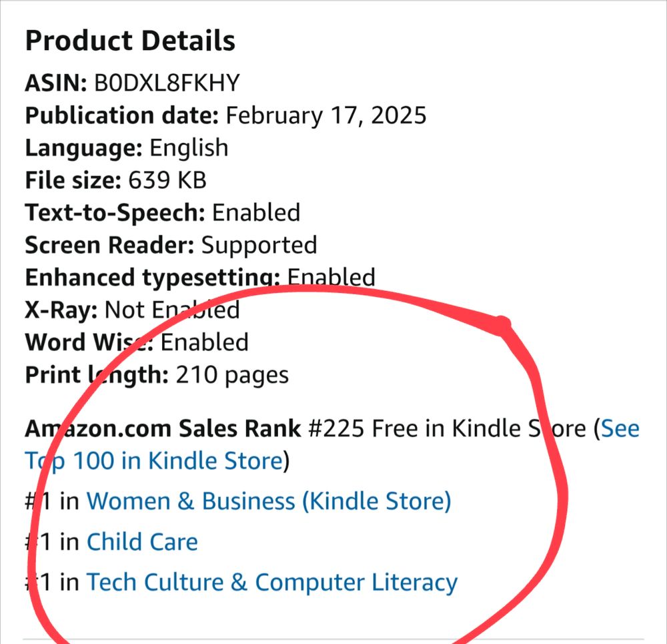
Task: Click the File size label
Action: click(72, 180)
